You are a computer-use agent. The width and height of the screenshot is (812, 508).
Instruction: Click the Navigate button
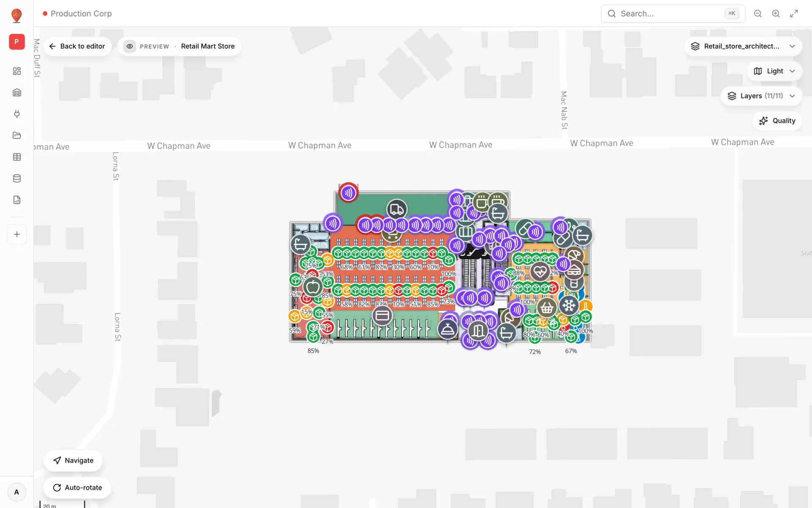click(73, 461)
